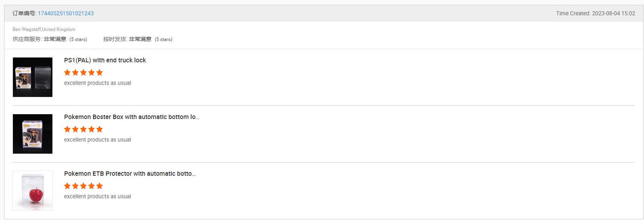
Task: Click fourth star under Pokemon Boster Box
Action: [91, 129]
